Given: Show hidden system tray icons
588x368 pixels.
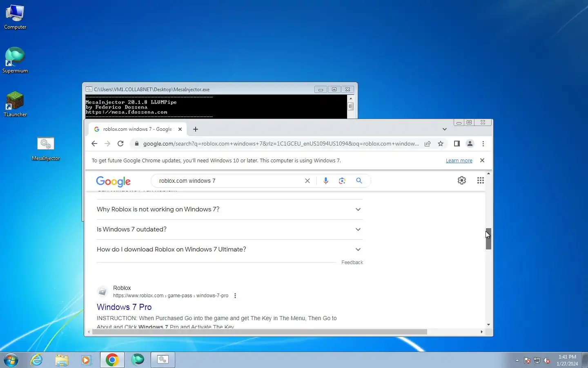Looking at the screenshot, I should pyautogui.click(x=517, y=360).
